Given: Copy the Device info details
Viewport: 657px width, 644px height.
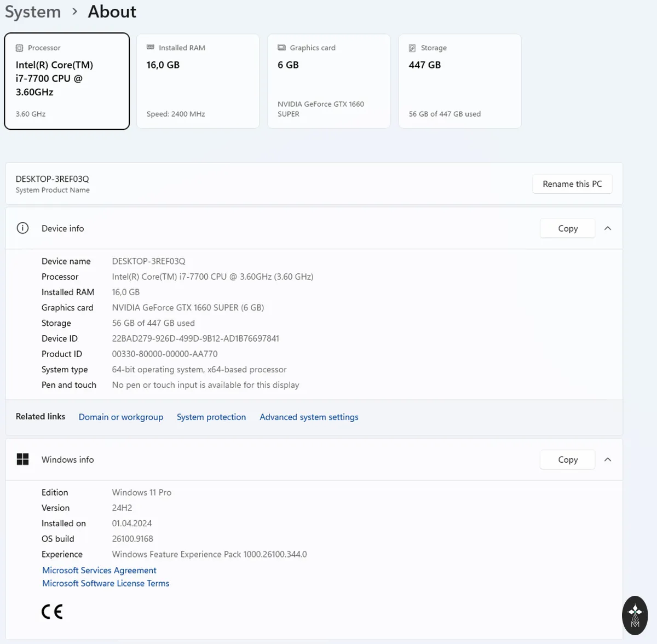Looking at the screenshot, I should [568, 228].
